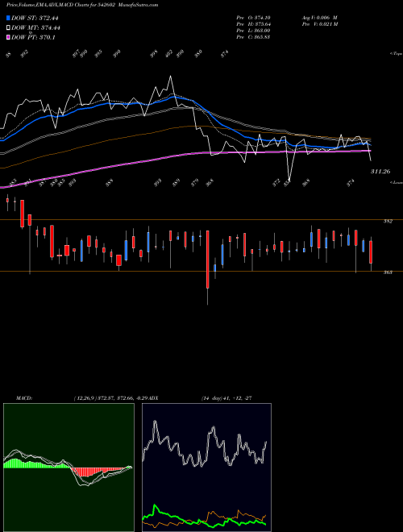Select the 'DOW MT: 374.44' legend label
Viewport: 403px width, 532px height.
[x=35, y=28]
